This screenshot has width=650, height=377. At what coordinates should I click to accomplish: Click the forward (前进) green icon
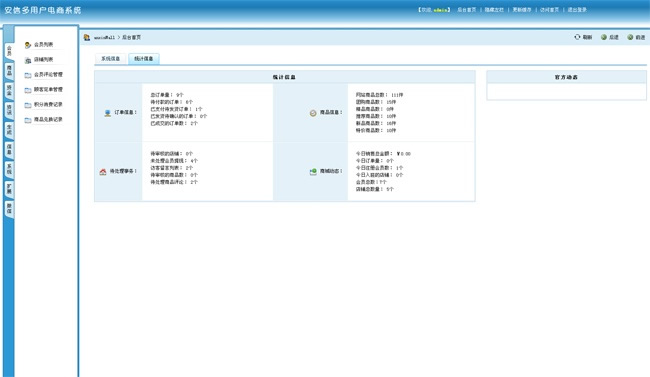point(630,37)
